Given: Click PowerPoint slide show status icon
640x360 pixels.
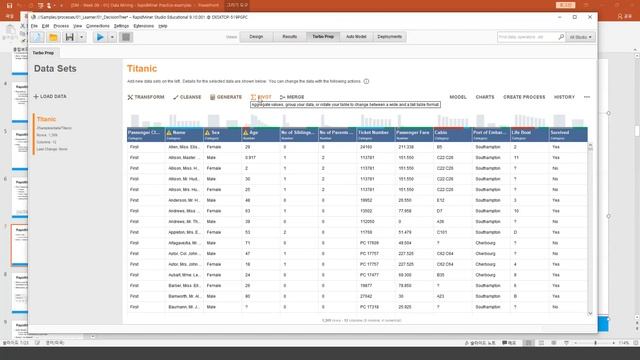Looking at the screenshot, I should (x=566, y=343).
